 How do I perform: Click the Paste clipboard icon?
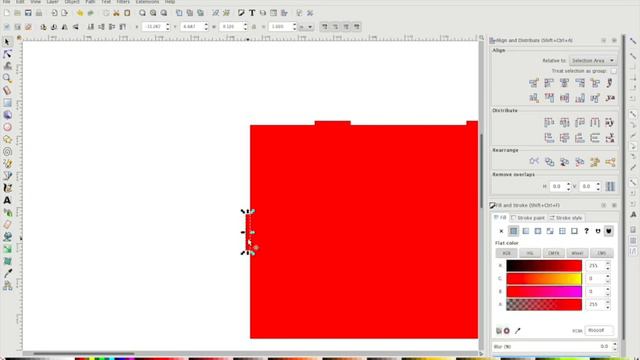[x=127, y=13]
